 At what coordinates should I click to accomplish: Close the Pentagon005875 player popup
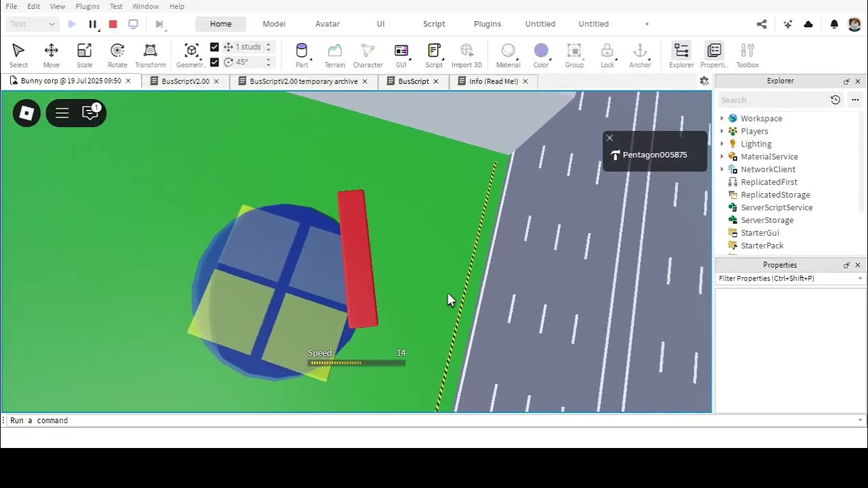(610, 138)
